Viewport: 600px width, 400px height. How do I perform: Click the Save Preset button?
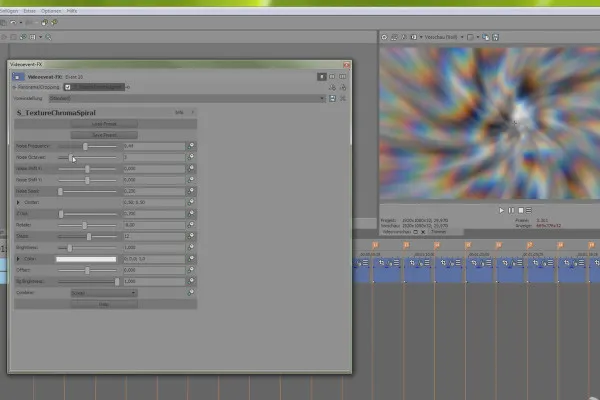pos(104,135)
